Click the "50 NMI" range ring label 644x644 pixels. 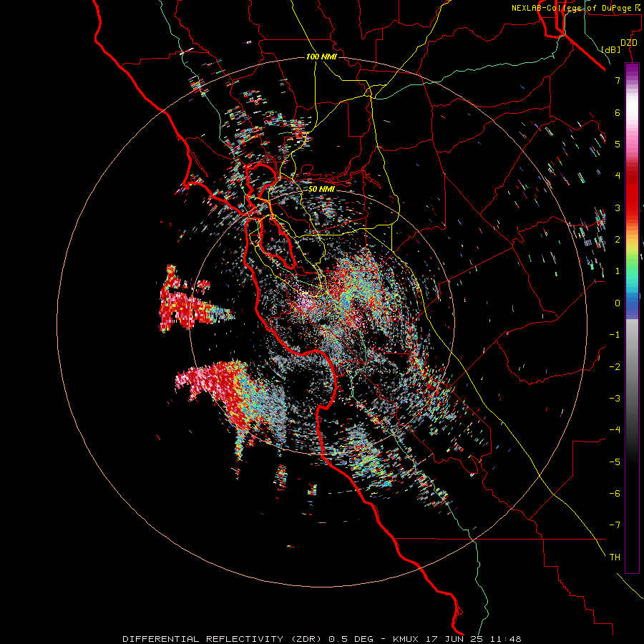click(321, 190)
